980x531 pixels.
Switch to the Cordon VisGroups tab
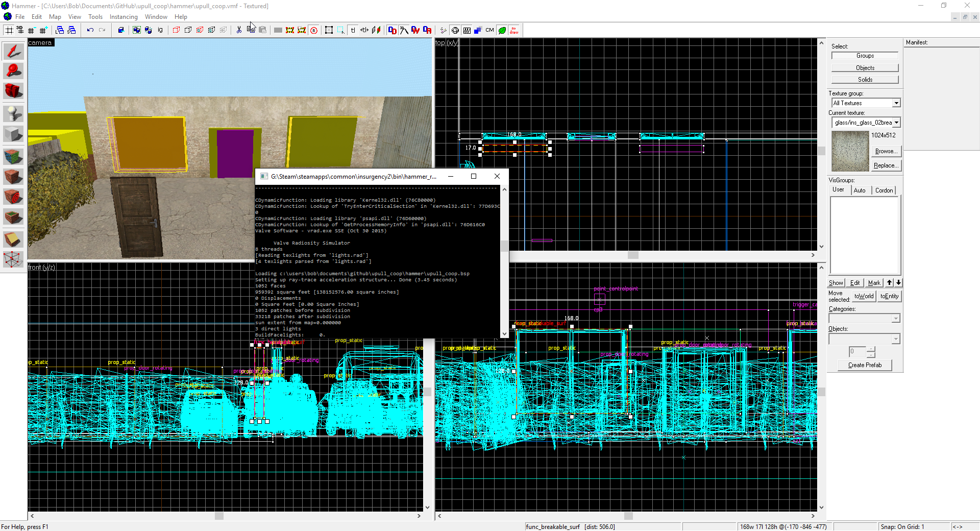point(884,190)
